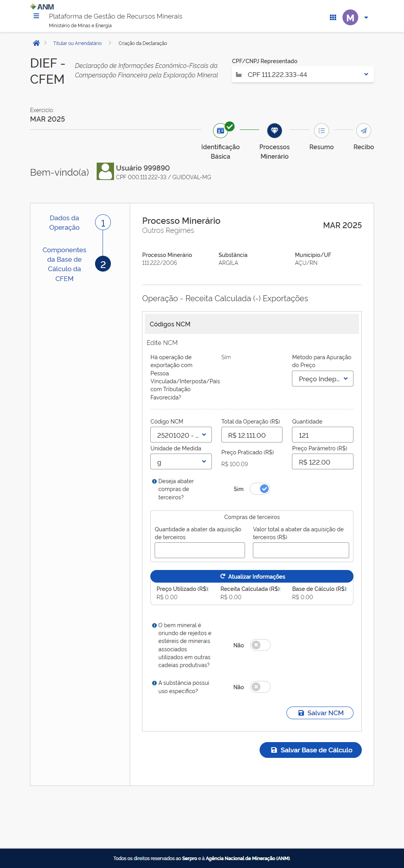This screenshot has height=868, width=404.
Task: Click the Recibo paper plane step icon
Action: (363, 131)
